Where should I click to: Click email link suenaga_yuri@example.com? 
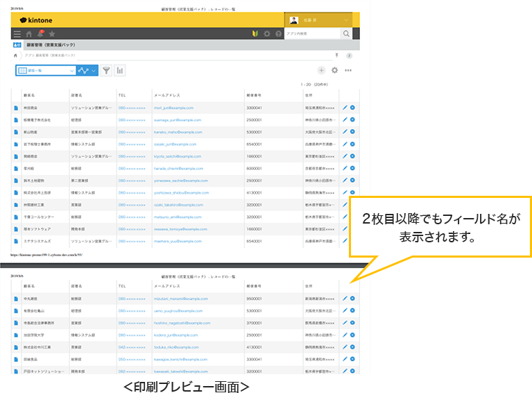pyautogui.click(x=178, y=120)
